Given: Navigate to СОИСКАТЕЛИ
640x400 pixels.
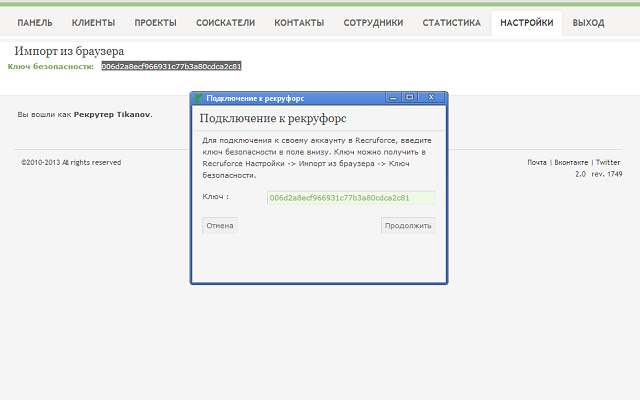Looking at the screenshot, I should 225,23.
